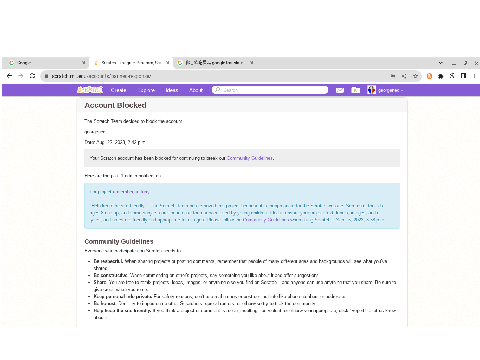Viewport: 480px width, 360px height.
Task: Click the Scratch logo in the navbar
Action: tap(90, 90)
